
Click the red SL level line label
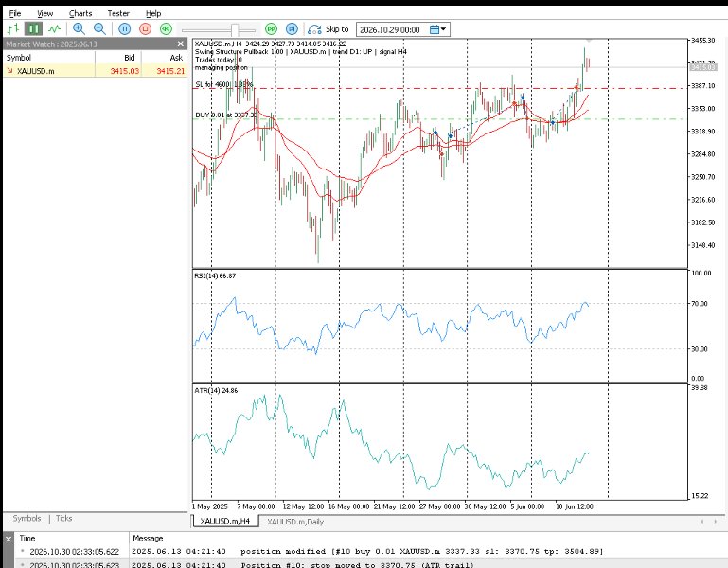(x=224, y=84)
